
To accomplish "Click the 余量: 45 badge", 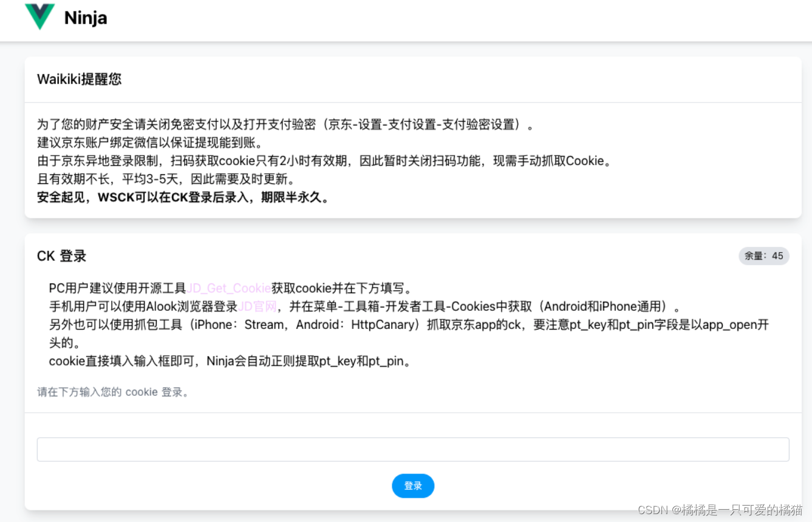I will (763, 256).
